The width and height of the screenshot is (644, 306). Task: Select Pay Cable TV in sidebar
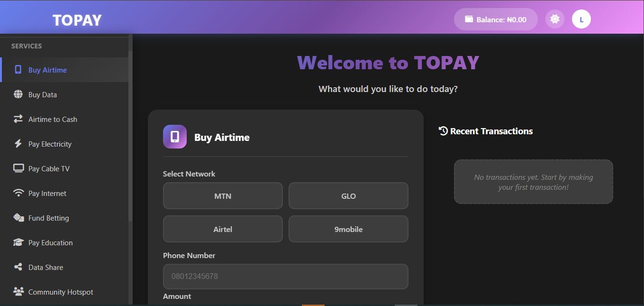coord(64,168)
